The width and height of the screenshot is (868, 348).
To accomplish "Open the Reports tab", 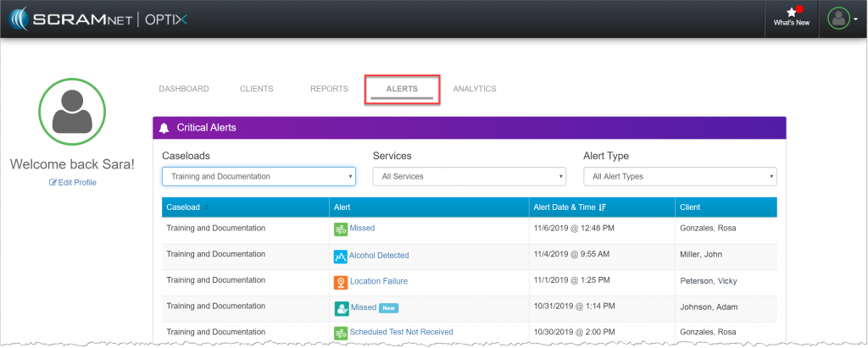I will tap(329, 89).
